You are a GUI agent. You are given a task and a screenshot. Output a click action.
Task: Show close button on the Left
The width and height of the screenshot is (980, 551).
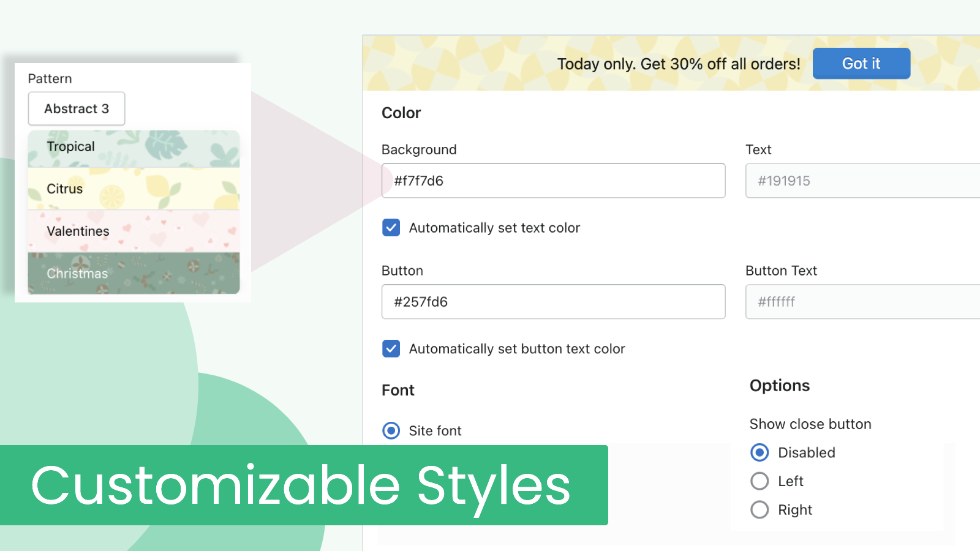(x=759, y=481)
